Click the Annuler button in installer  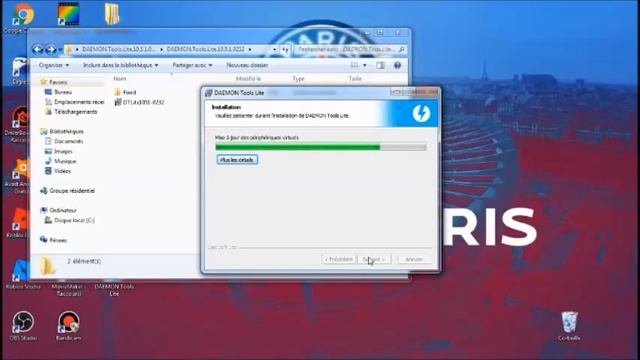(x=414, y=259)
